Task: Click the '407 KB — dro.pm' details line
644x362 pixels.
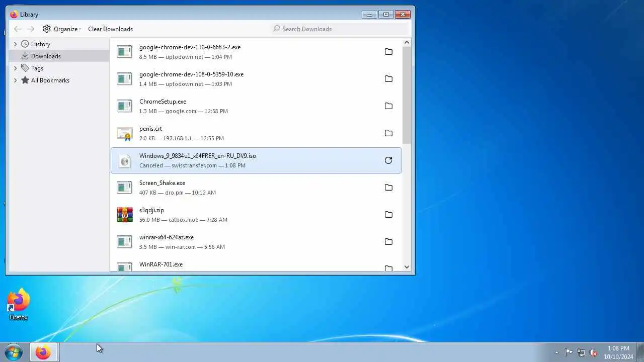Action: [178, 193]
